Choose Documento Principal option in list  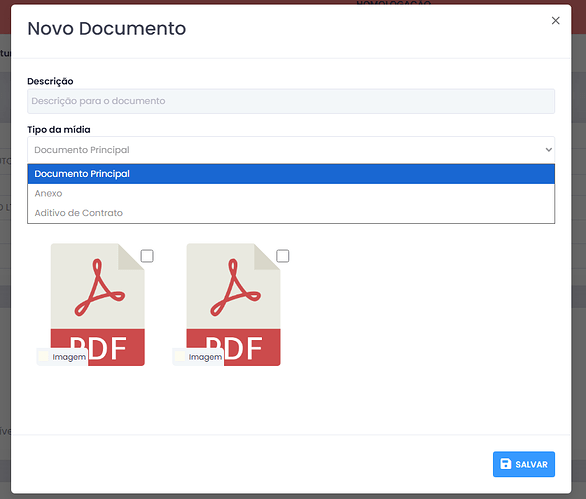[291, 174]
